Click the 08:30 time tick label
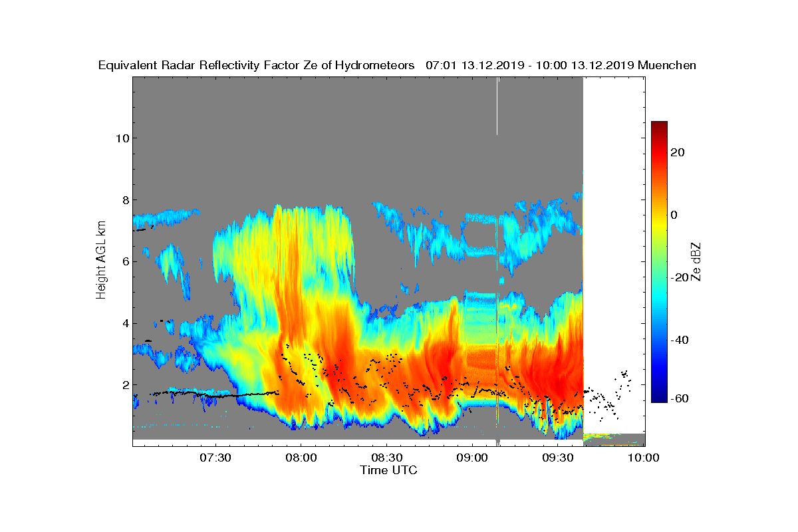This screenshot has height=532, width=798. (386, 458)
